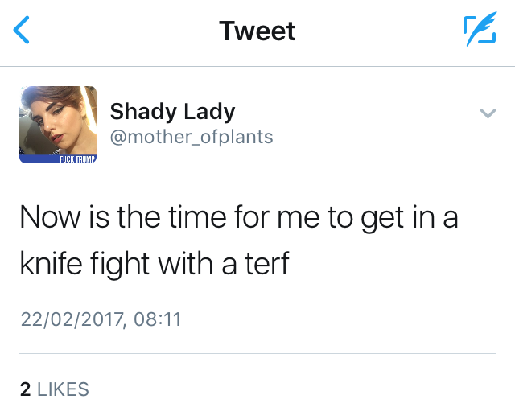The width and height of the screenshot is (515, 420).
Task: Tap the Shady Lady display name
Action: tap(172, 111)
